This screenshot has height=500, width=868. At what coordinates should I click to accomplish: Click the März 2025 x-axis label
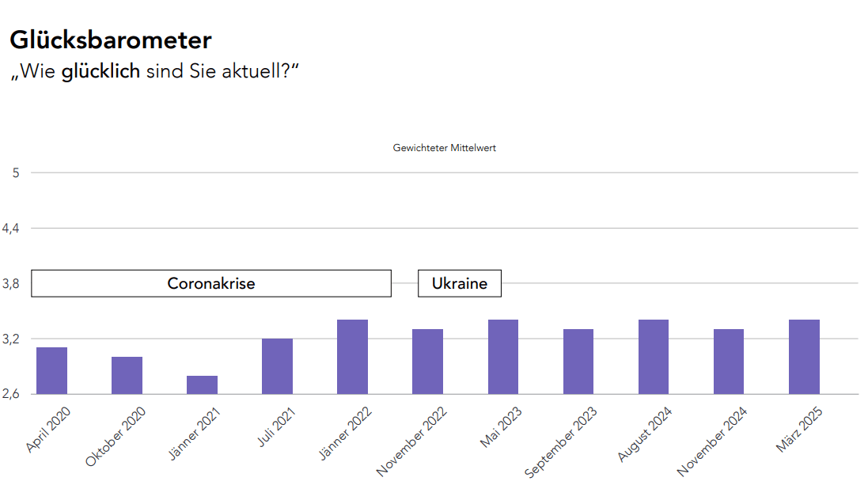click(x=801, y=428)
